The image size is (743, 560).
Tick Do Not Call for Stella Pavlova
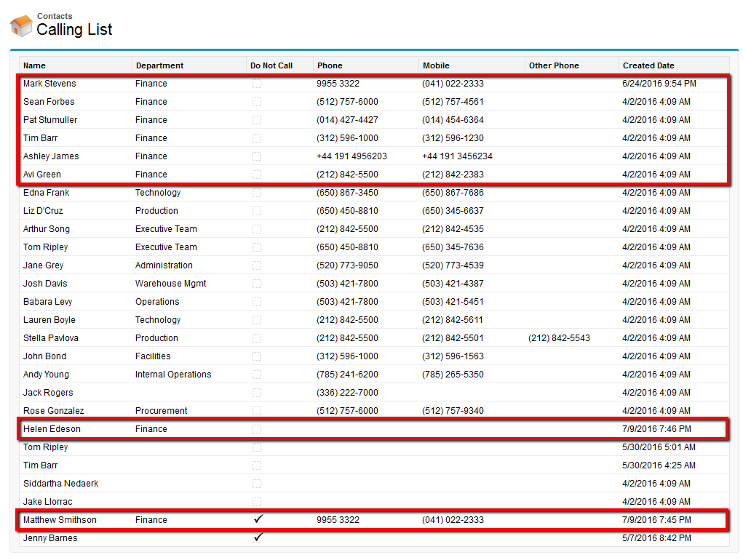tap(257, 338)
